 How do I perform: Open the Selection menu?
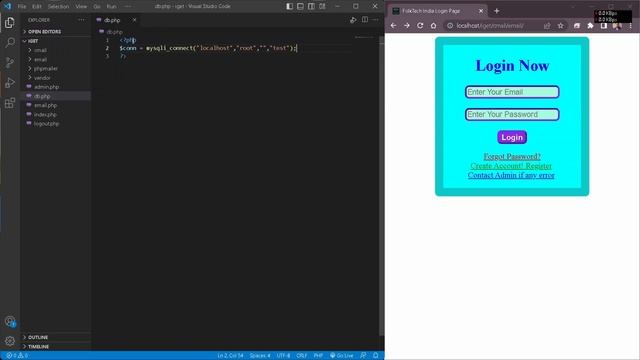58,7
